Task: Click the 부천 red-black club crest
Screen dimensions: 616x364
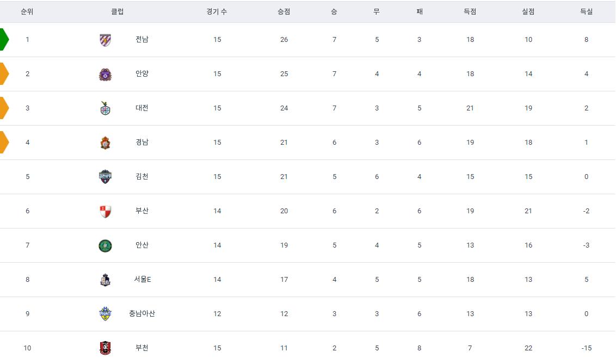Action: 105,348
